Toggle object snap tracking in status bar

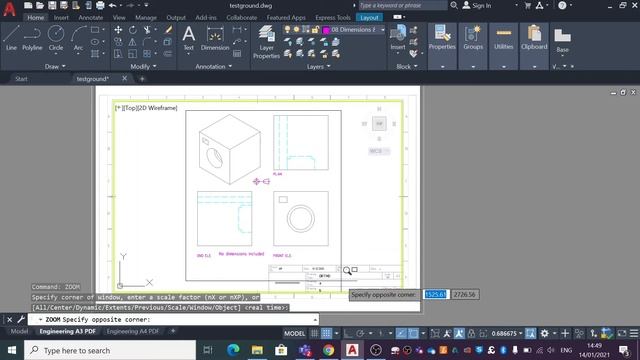click(401, 333)
